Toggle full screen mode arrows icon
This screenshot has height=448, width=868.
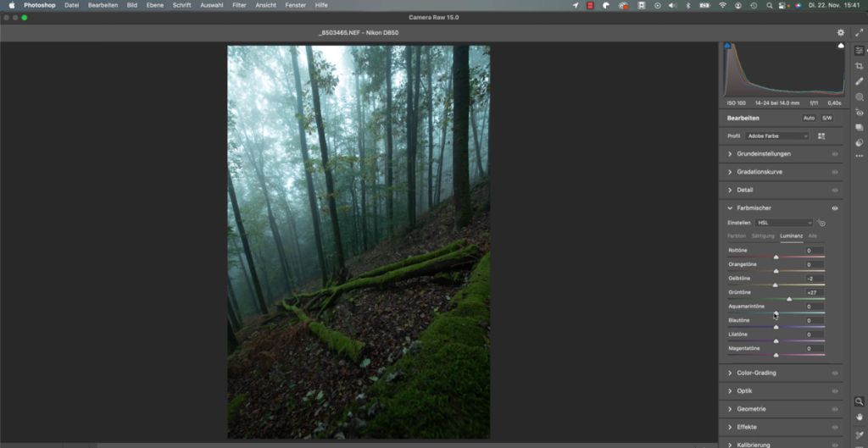pyautogui.click(x=860, y=33)
